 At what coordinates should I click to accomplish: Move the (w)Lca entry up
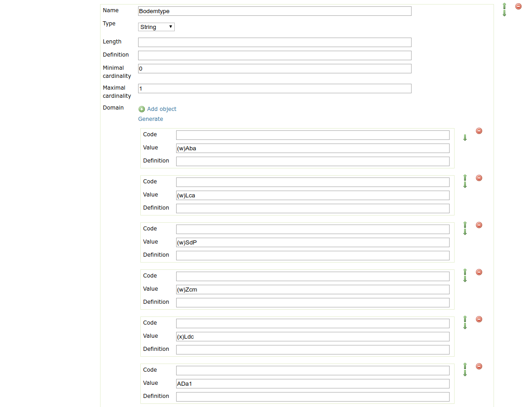(x=465, y=177)
